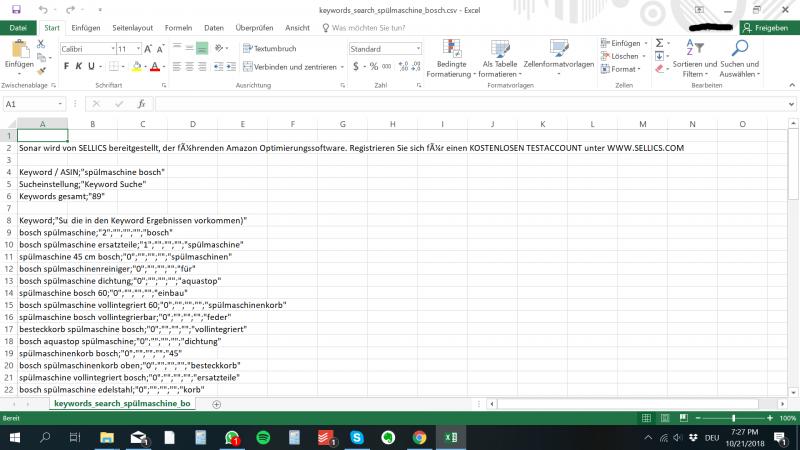Toggle Textumbruch wrap text

270,48
